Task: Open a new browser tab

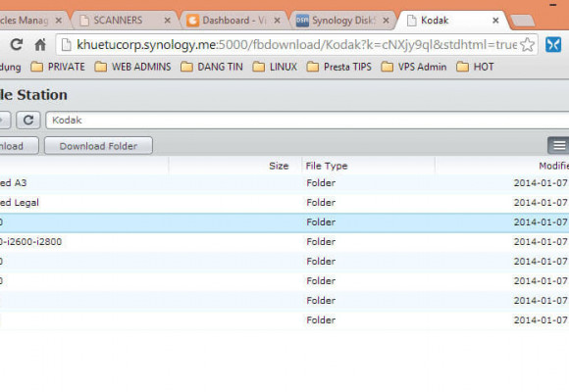Action: point(522,21)
